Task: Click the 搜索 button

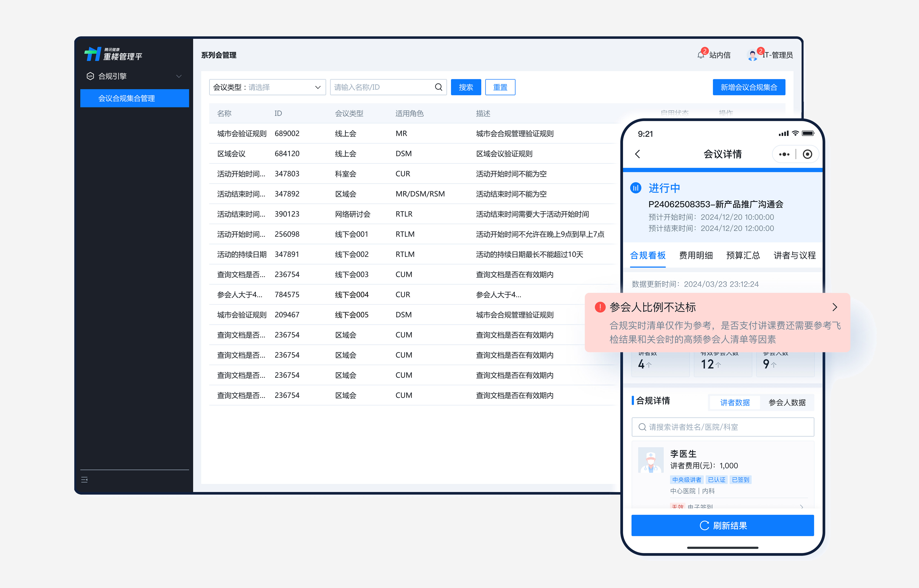Action: click(x=465, y=87)
